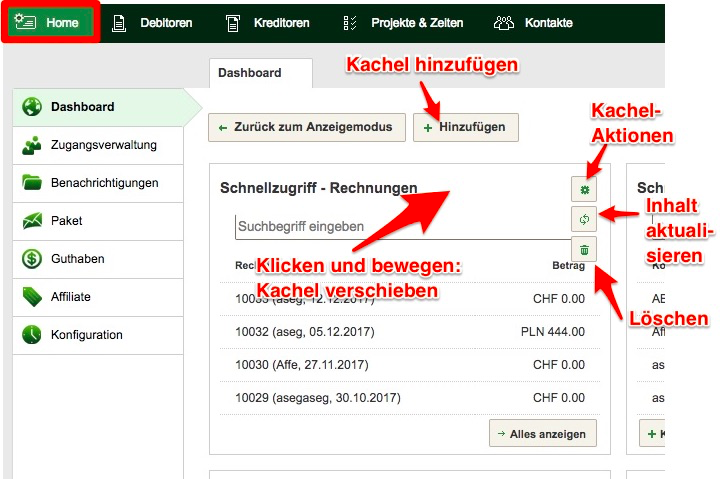Click the Benachrichtigungen folder icon
723x479 pixels.
pyautogui.click(x=32, y=183)
